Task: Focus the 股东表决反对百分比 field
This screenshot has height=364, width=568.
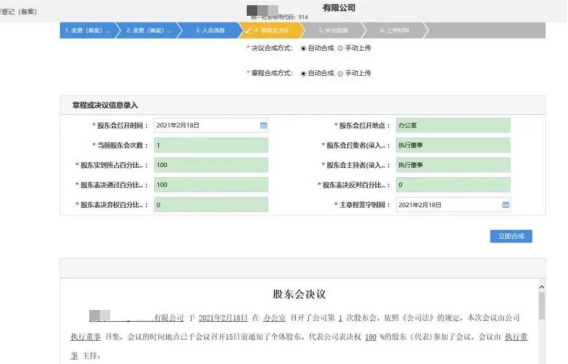Action: (x=453, y=185)
